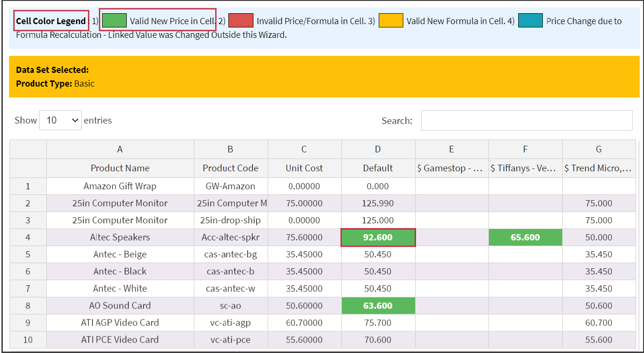This screenshot has width=644, height=353.
Task: Click the 75.60000 unit cost cell
Action: (x=305, y=238)
